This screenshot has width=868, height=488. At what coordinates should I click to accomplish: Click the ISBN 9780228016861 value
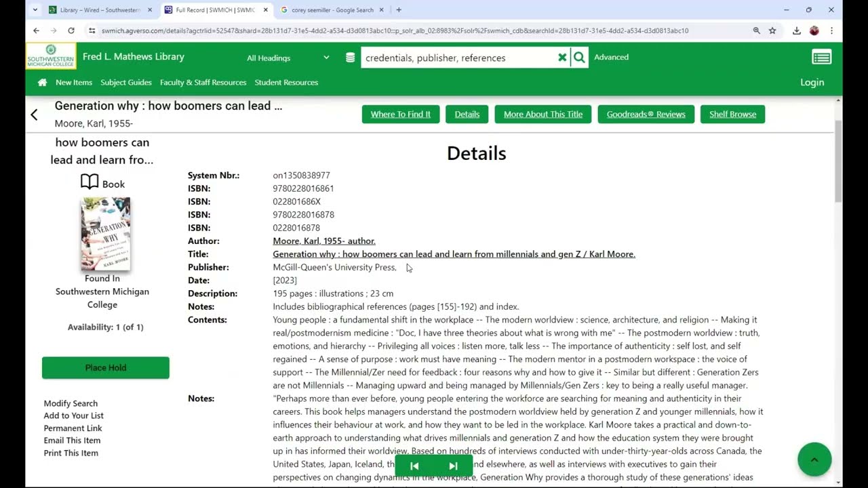pyautogui.click(x=303, y=188)
